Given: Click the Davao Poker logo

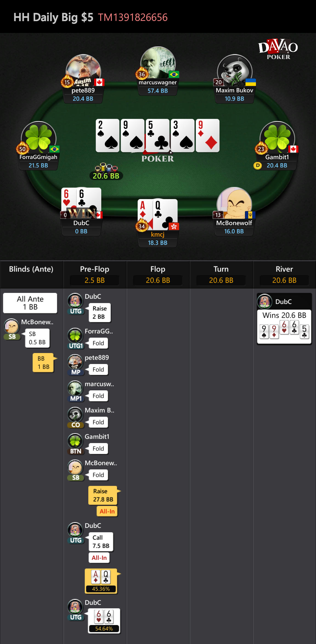Looking at the screenshot, I should 278,49.
